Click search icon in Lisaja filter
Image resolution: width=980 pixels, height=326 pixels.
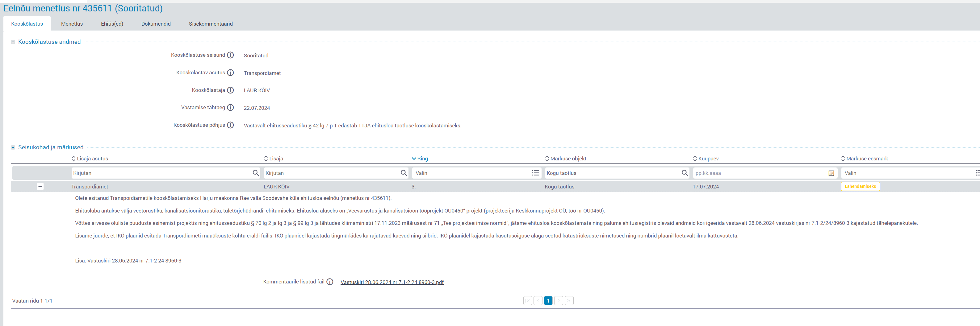(x=404, y=173)
